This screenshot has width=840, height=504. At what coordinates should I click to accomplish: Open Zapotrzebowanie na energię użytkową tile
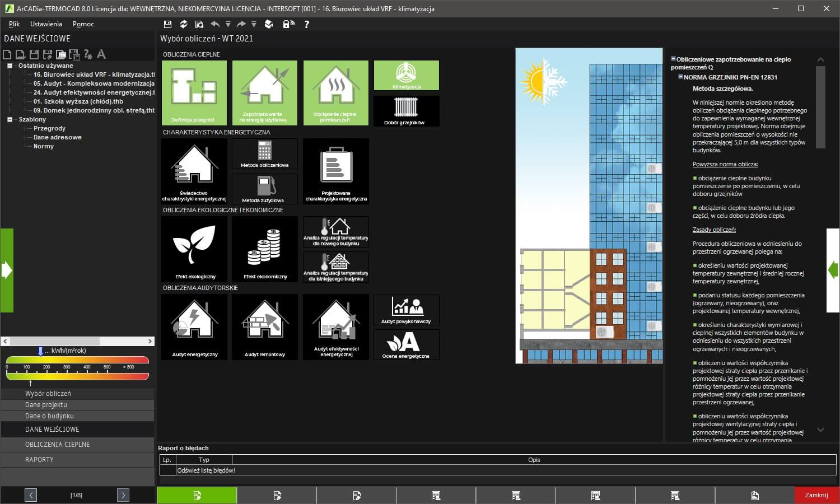coord(265,92)
